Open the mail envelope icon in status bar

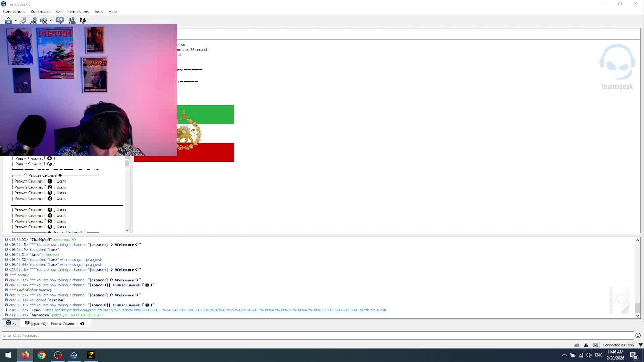(x=595, y=345)
